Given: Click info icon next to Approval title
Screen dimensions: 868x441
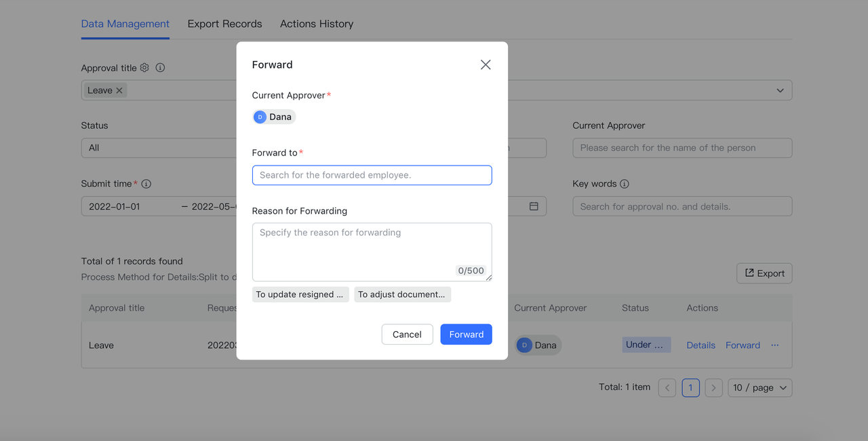Looking at the screenshot, I should click(x=160, y=68).
